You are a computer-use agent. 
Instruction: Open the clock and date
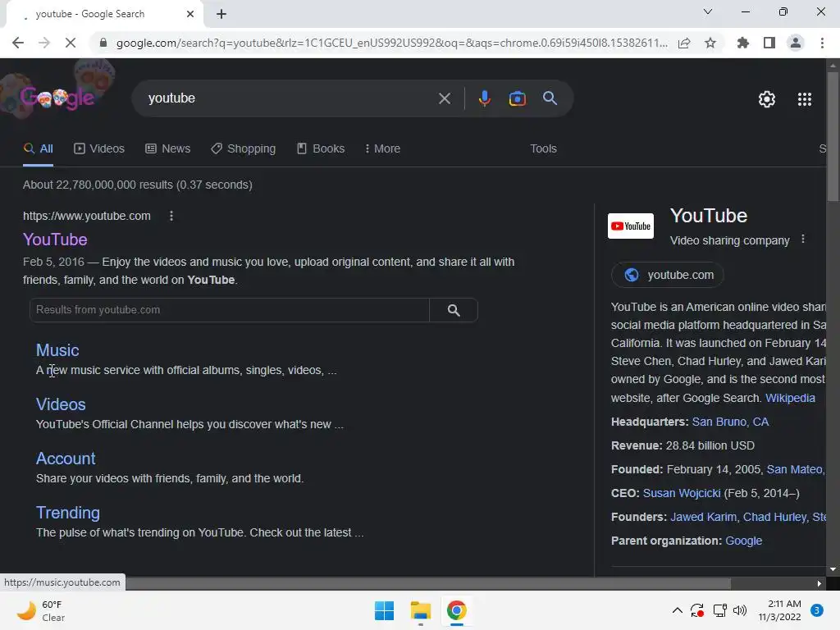(779, 610)
